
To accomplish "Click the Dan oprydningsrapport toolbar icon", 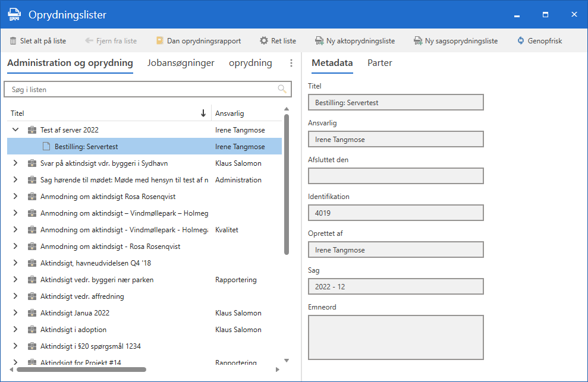I will (x=160, y=41).
